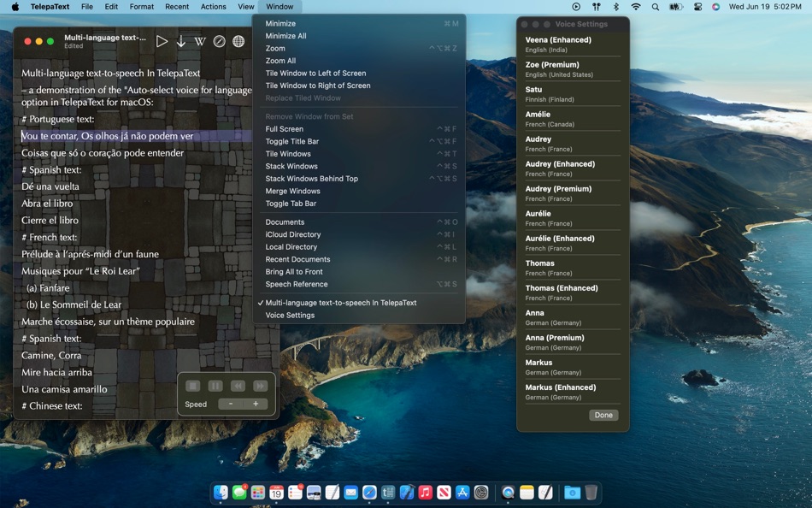Image resolution: width=812 pixels, height=508 pixels.
Task: Skip backward with the rewind button
Action: [x=238, y=386]
